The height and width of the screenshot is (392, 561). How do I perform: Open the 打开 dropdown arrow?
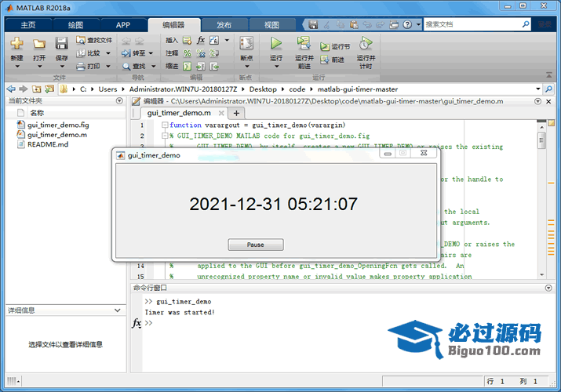click(39, 67)
